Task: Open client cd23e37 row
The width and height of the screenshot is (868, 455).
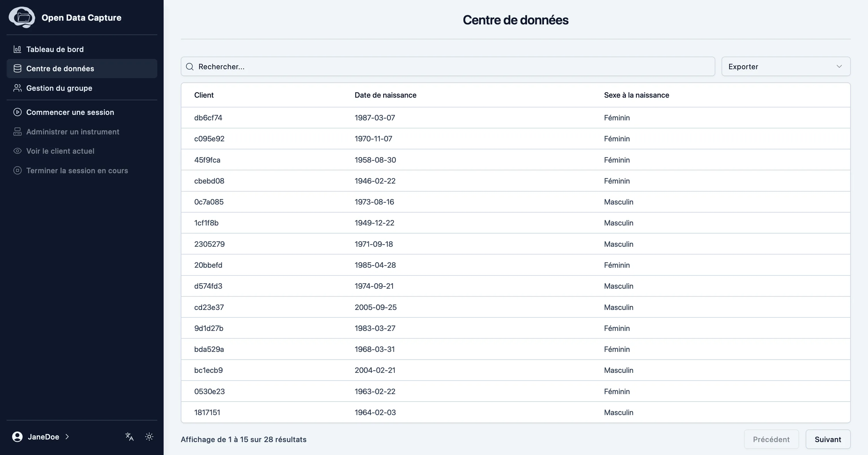Action: click(516, 307)
